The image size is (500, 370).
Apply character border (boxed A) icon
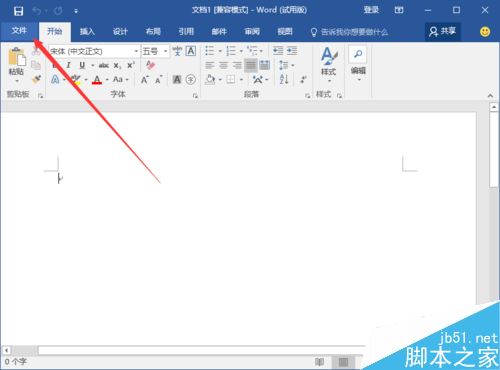(x=191, y=51)
